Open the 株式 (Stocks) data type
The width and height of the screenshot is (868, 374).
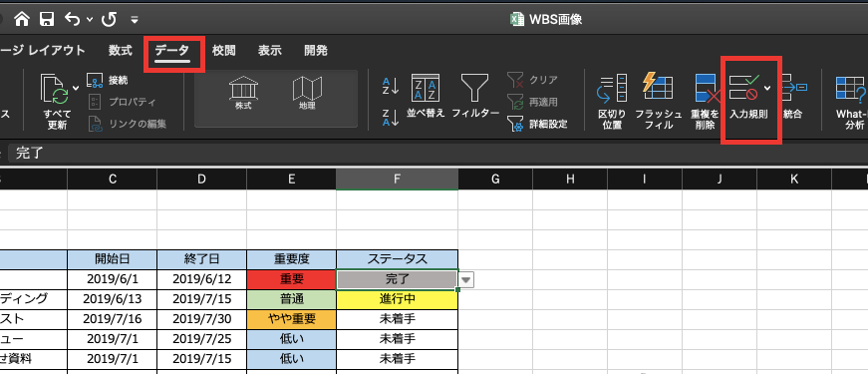(243, 93)
